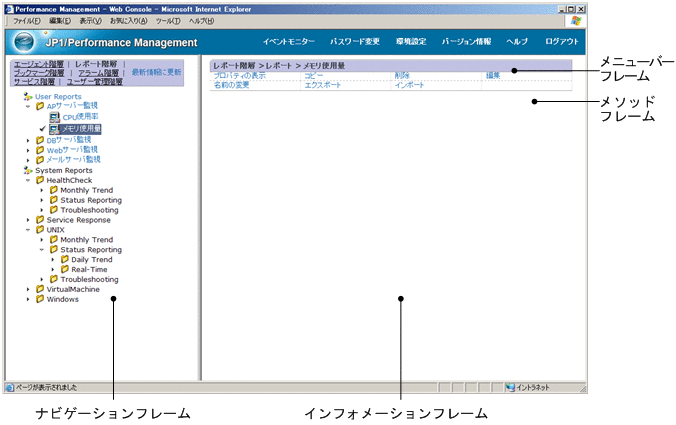Expand the VirtualMachine tree node
Viewport: 676px width, 425px height.
click(28, 290)
